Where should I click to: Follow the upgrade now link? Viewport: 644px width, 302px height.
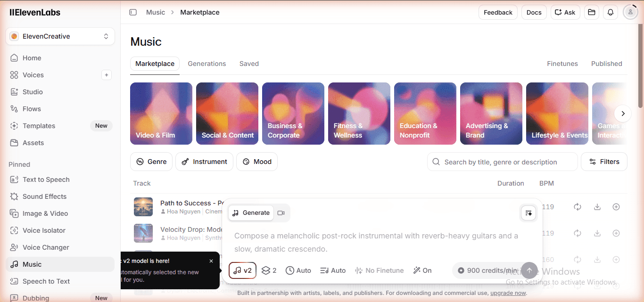[x=508, y=293]
